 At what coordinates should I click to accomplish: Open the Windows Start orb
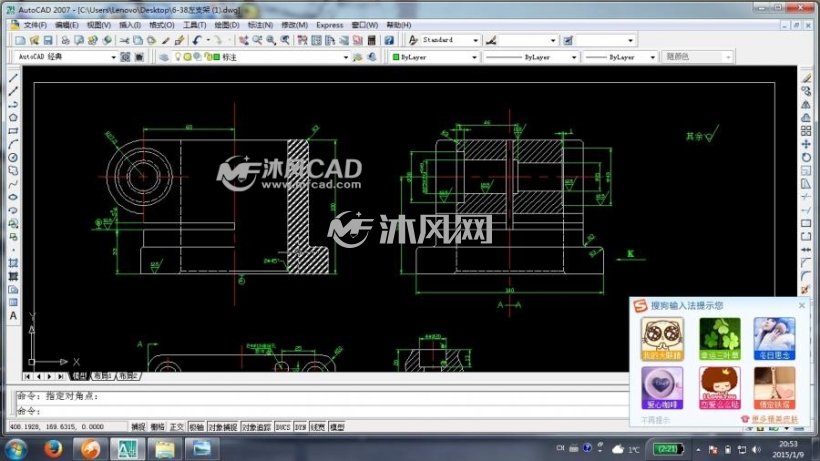pyautogui.click(x=16, y=449)
